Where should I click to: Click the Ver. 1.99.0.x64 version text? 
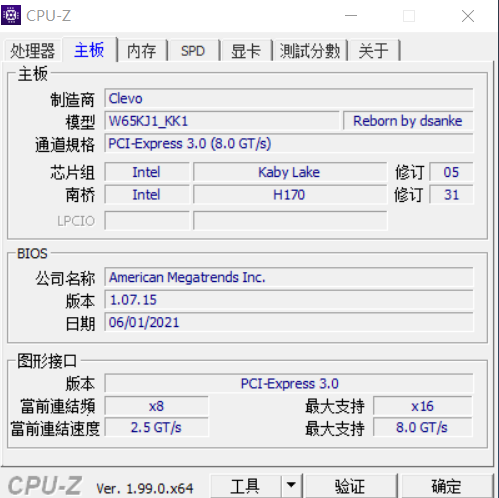(145, 489)
